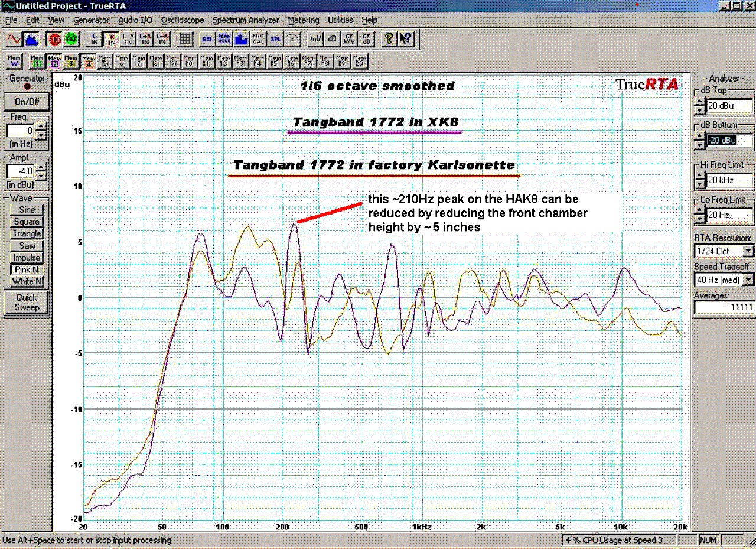Viewport: 756px width, 549px height.
Task: Click the generator Freq value field
Action: pos(21,131)
